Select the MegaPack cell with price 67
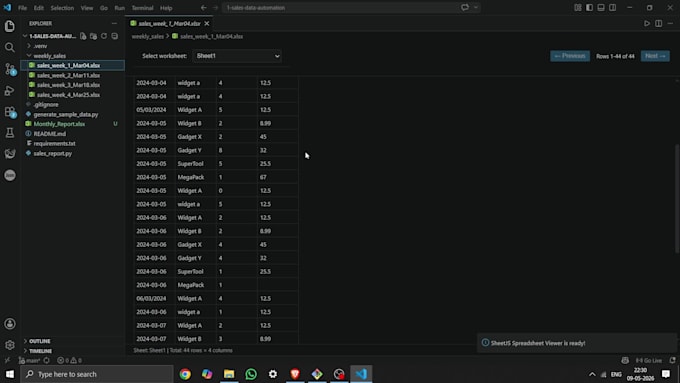Screen dimensions: 680x383 point(195,177)
